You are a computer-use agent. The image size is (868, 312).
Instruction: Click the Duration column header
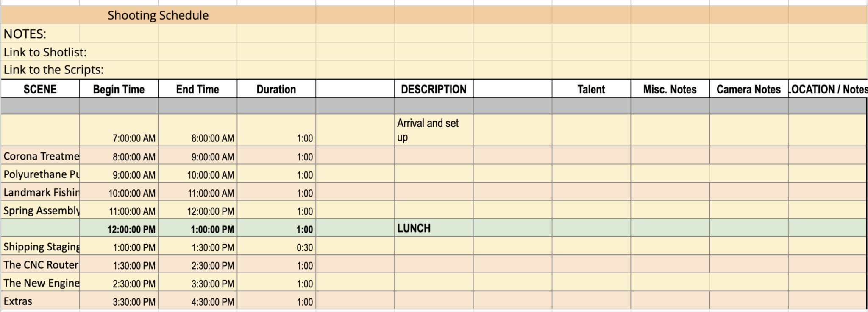(276, 90)
